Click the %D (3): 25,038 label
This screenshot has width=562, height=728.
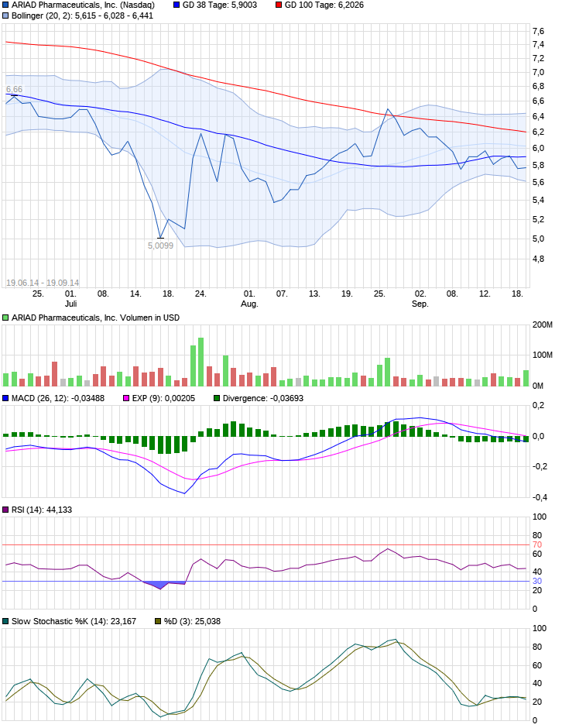pyautogui.click(x=192, y=621)
